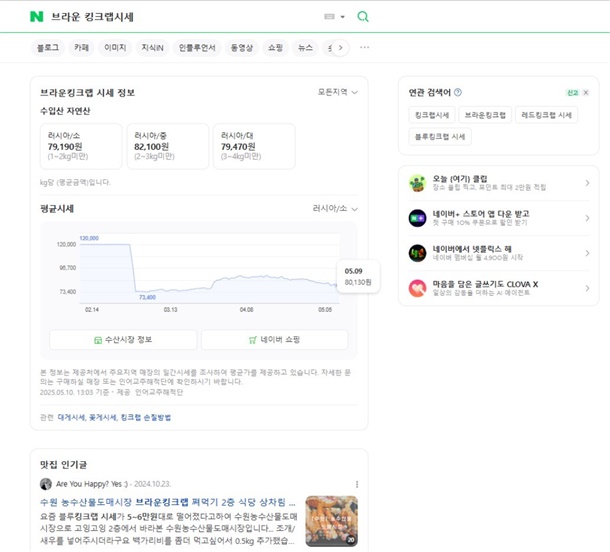This screenshot has height=552, width=610.
Task: Click the 05.05 date label on chart
Action: click(325, 310)
